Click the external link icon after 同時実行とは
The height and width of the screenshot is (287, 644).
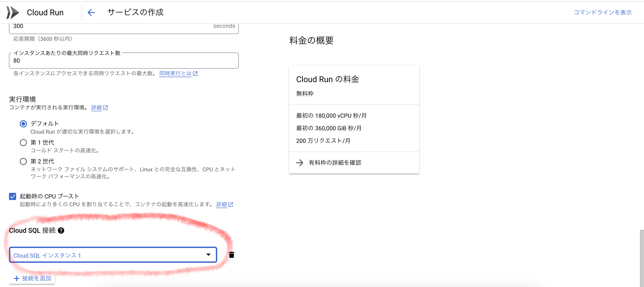tap(195, 74)
